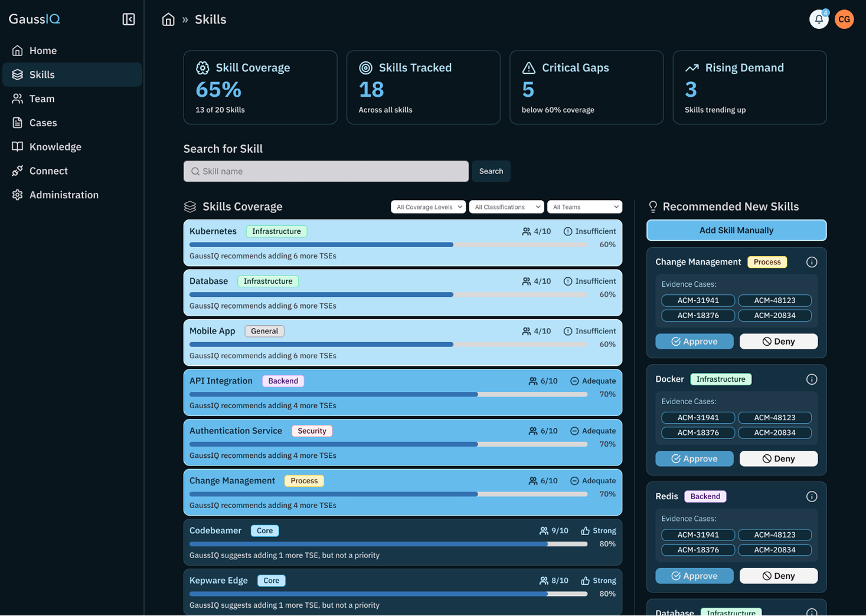Open CG user avatar menu
The height and width of the screenshot is (616, 866).
(844, 19)
